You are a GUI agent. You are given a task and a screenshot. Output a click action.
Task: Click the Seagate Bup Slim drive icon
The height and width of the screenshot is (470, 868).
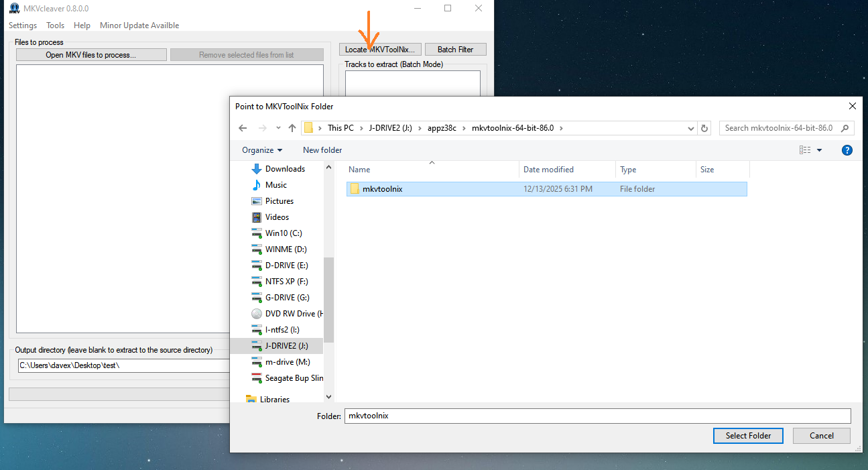coord(257,378)
